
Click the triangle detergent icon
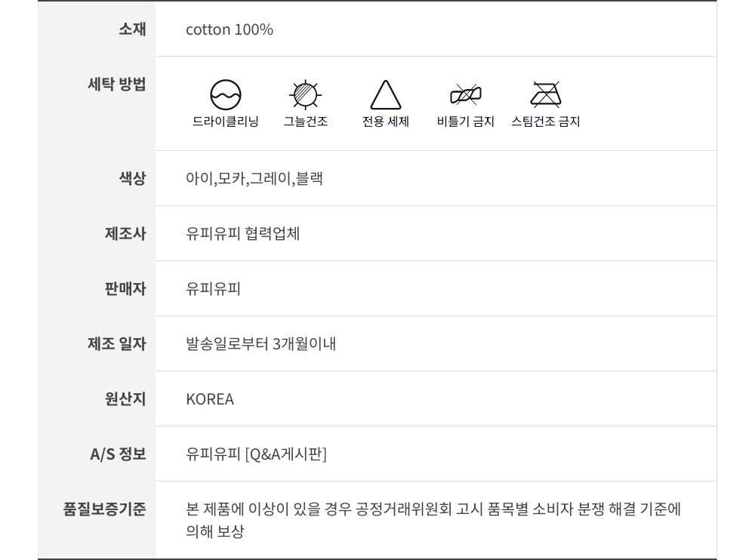point(385,95)
